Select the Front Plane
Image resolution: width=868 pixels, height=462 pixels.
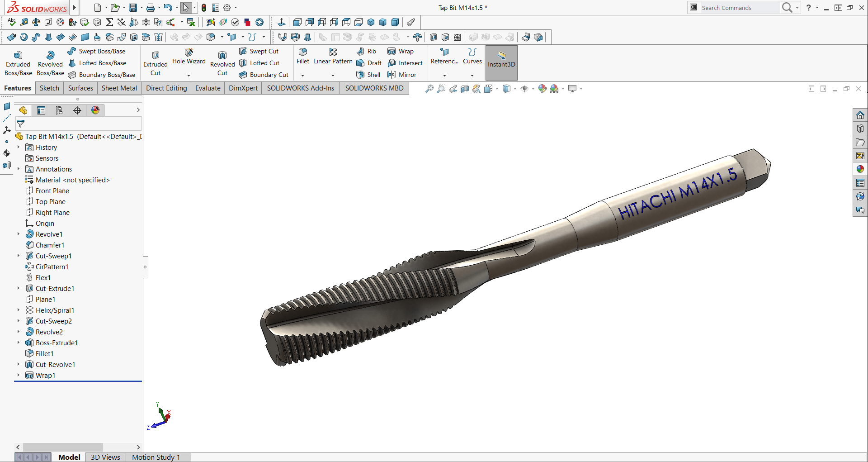(47, 191)
